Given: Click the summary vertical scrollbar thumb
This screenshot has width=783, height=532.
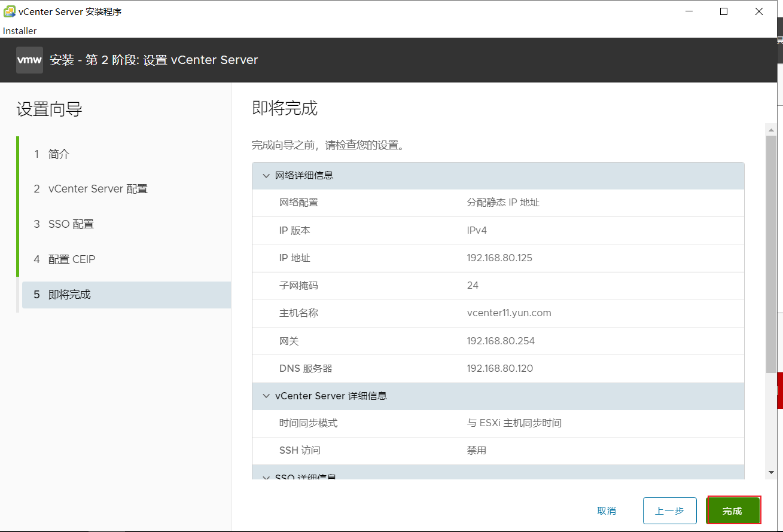Looking at the screenshot, I should pos(771,253).
